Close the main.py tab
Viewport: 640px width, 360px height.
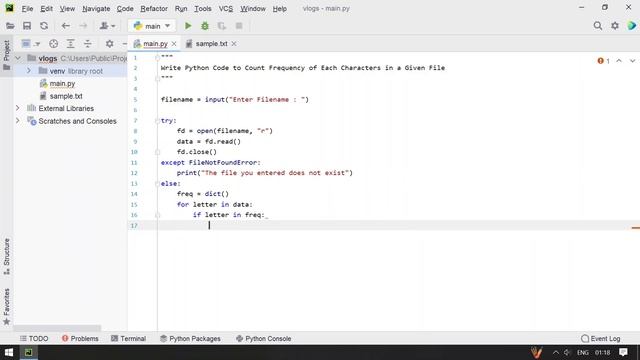[174, 44]
